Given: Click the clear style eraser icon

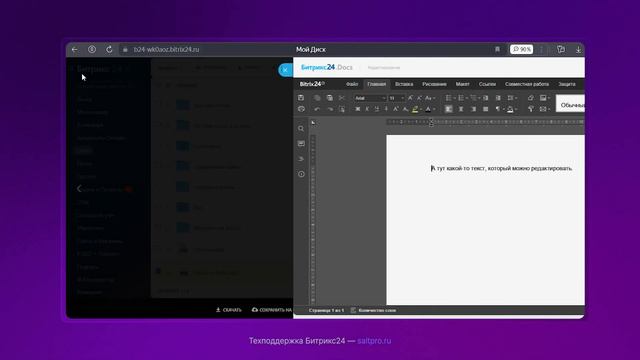Looking at the screenshot, I should [x=531, y=98].
